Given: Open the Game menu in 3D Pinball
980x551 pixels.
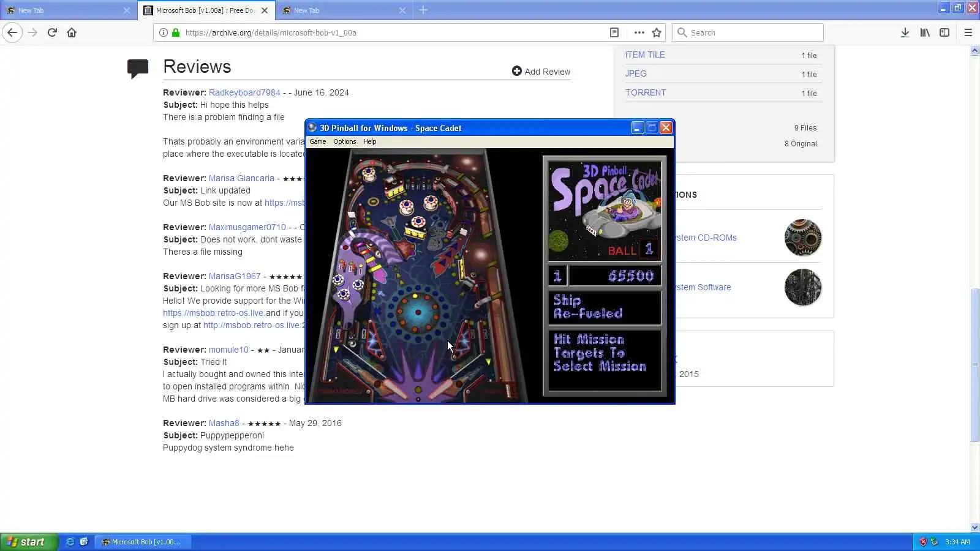Looking at the screenshot, I should (x=318, y=141).
